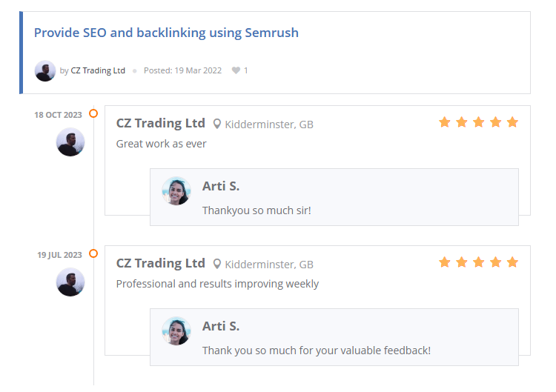Viewport: 556px width, 392px height.
Task: Open Arti S. name in second reply
Action: pos(221,326)
